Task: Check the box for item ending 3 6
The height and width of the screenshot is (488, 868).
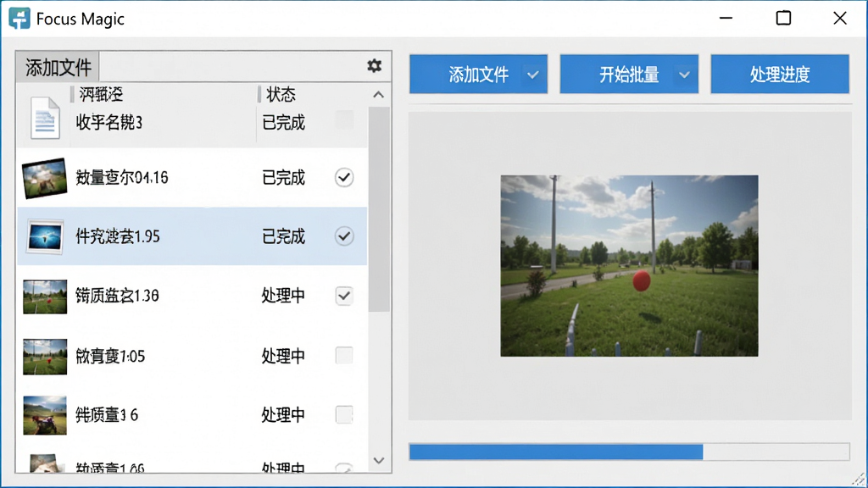Action: (344, 414)
